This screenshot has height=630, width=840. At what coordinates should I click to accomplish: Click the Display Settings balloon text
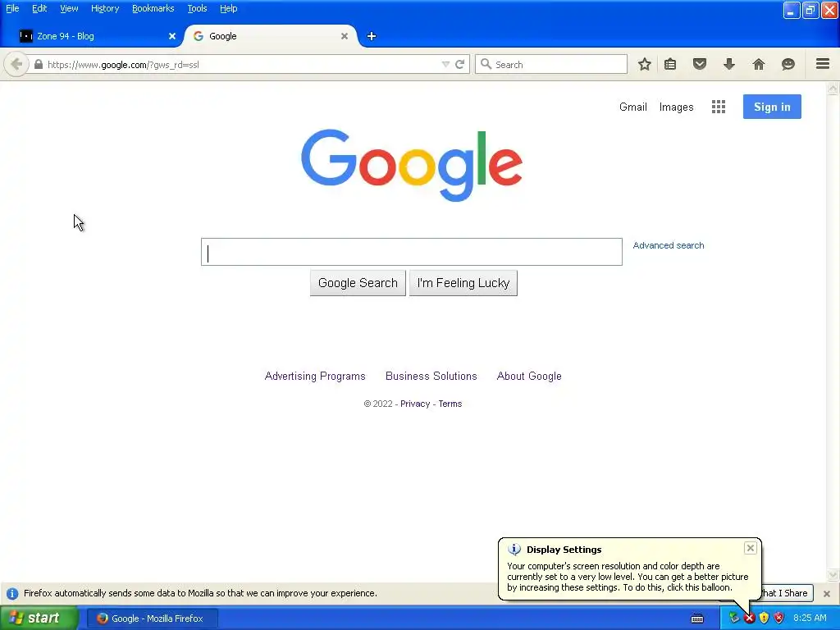628,577
